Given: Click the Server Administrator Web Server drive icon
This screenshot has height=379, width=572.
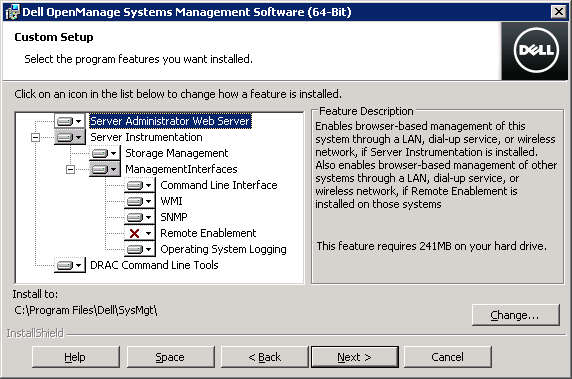Looking at the screenshot, I should (x=70, y=121).
